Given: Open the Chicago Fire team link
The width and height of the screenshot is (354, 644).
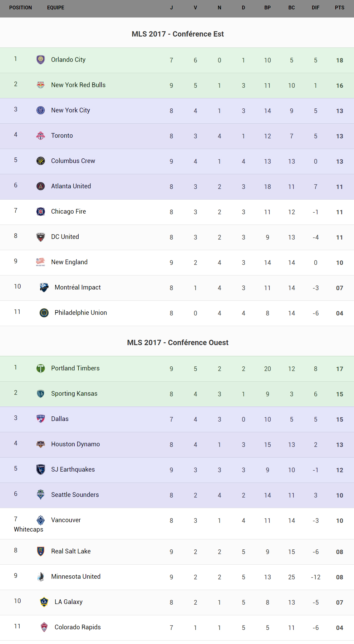Looking at the screenshot, I should click(x=68, y=211).
